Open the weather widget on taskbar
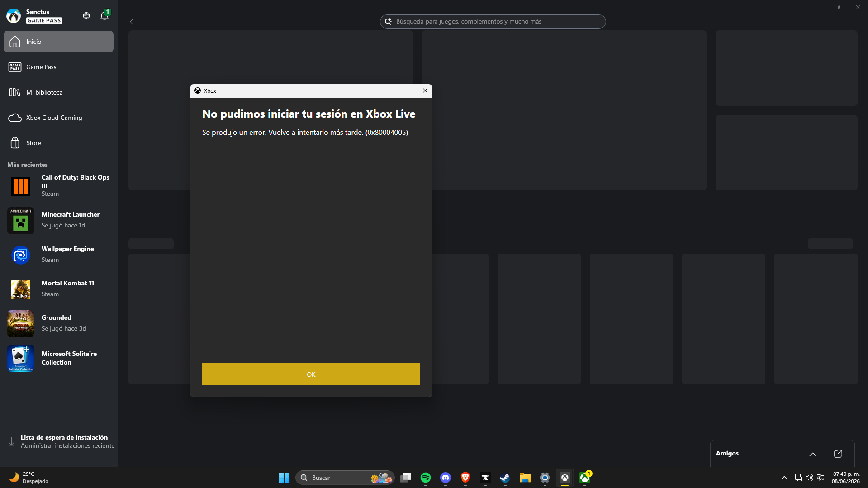The width and height of the screenshot is (868, 488). click(29, 478)
